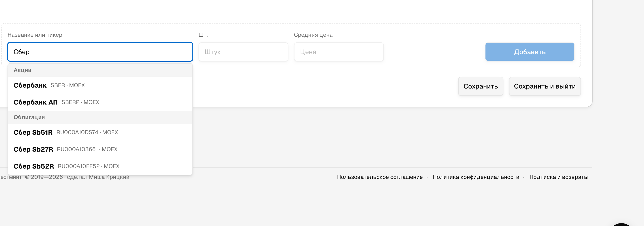Click the 'Средняя цена' label

313,35
